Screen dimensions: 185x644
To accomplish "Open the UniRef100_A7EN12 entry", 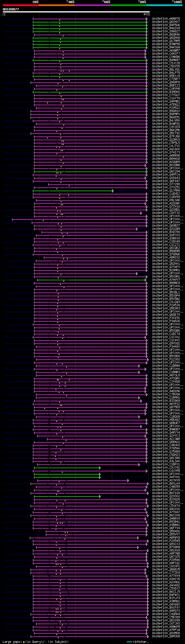I will [166, 104].
